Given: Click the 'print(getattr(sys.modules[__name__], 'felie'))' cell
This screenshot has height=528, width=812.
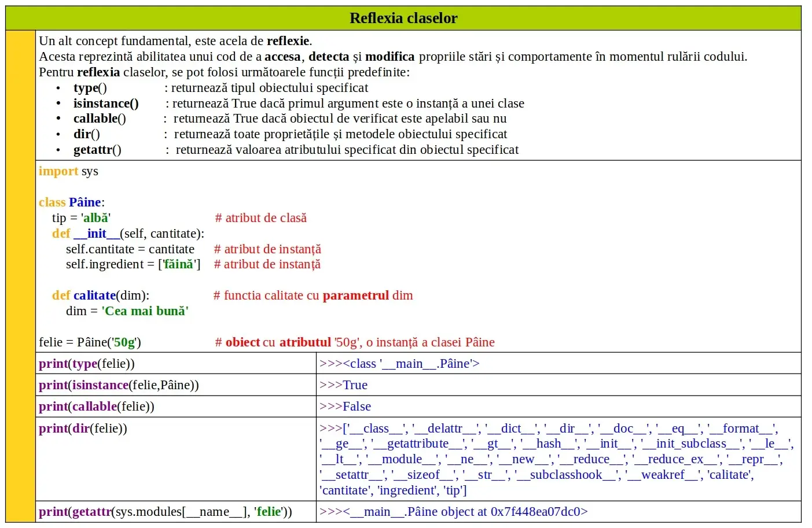Looking at the screenshot, I should (x=176, y=512).
